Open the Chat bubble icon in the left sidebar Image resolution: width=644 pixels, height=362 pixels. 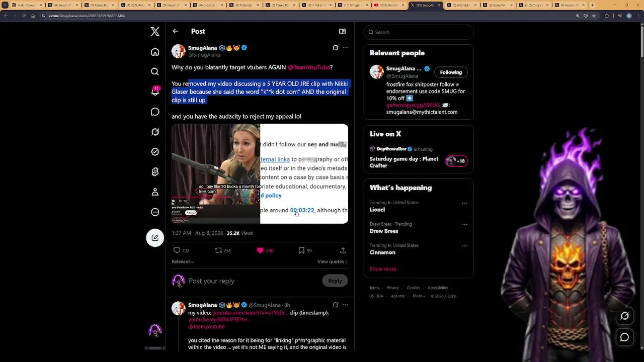point(155,112)
